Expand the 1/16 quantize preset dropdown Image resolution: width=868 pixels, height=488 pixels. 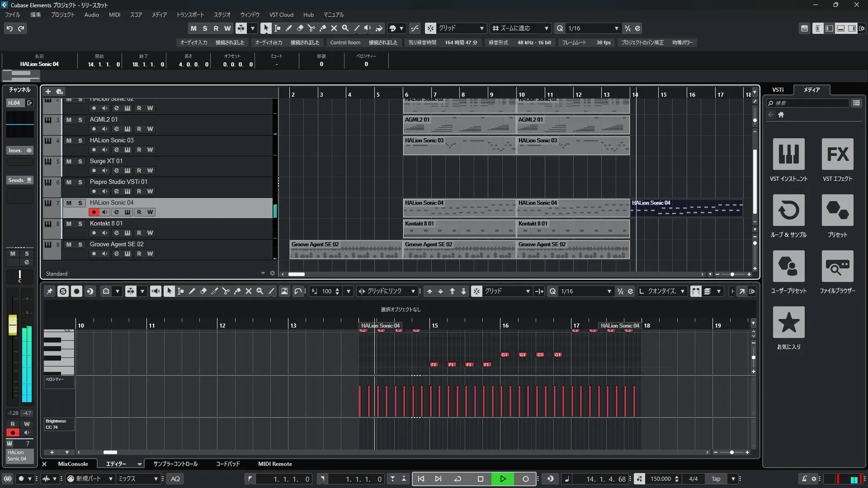(x=616, y=28)
